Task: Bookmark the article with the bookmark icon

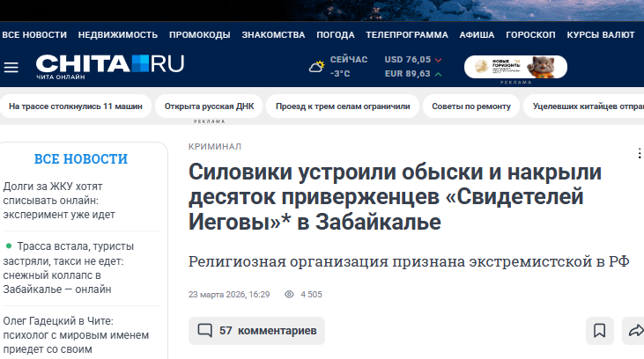Action: tap(599, 331)
